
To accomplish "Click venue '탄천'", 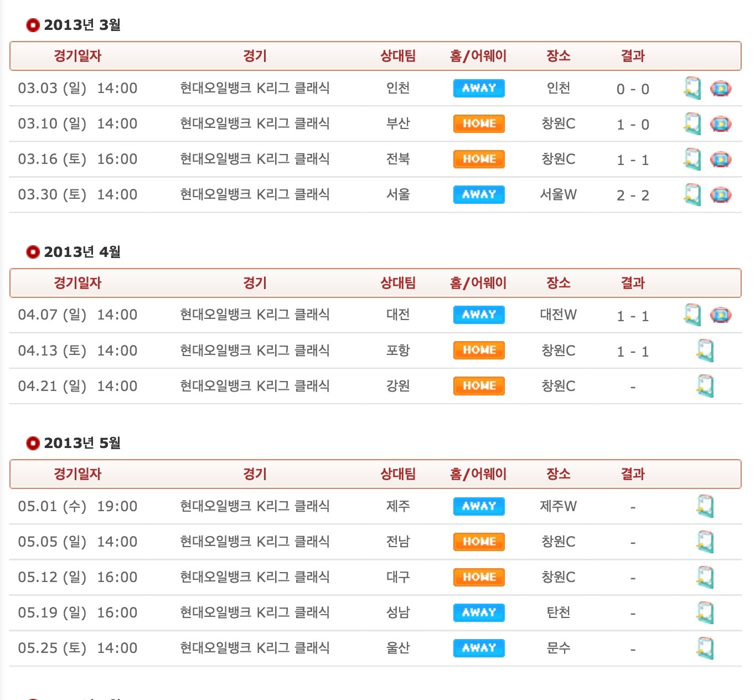I will click(x=559, y=612).
